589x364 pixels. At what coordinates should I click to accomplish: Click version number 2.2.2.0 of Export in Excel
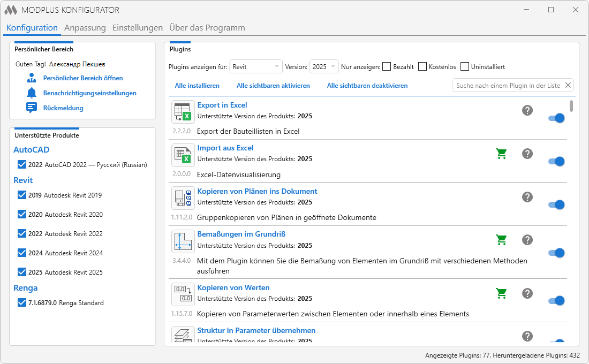tap(182, 131)
